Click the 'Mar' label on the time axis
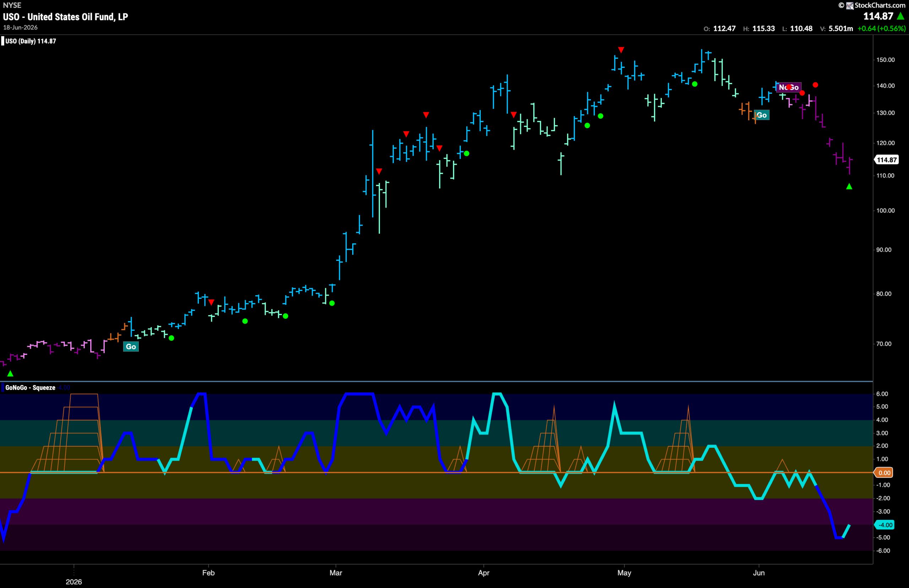This screenshot has height=588, width=909. [336, 573]
